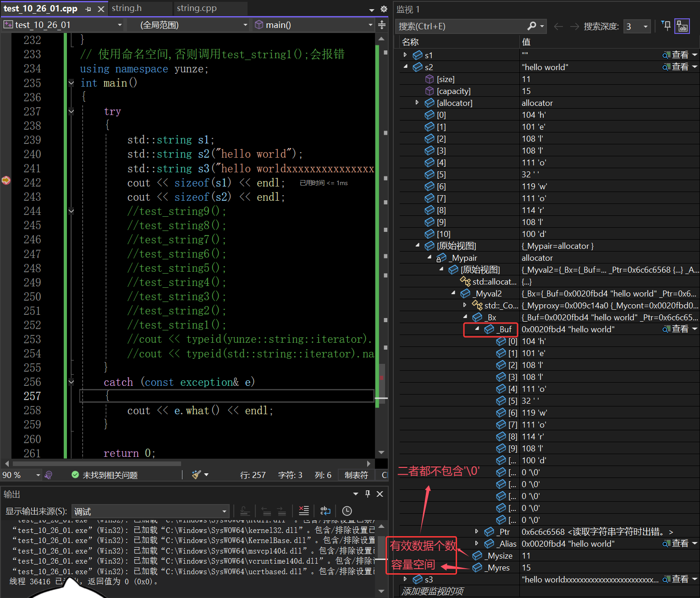
Task: Click the 制表符 indicator in status bar
Action: pyautogui.click(x=356, y=475)
